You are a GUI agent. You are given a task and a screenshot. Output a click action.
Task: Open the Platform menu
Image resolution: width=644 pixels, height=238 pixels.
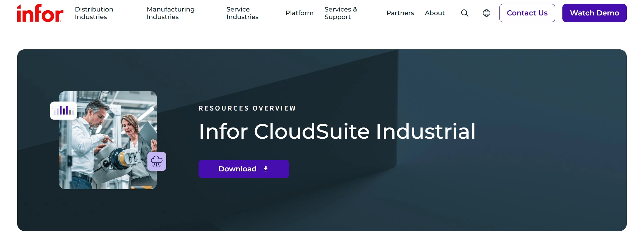pyautogui.click(x=299, y=13)
